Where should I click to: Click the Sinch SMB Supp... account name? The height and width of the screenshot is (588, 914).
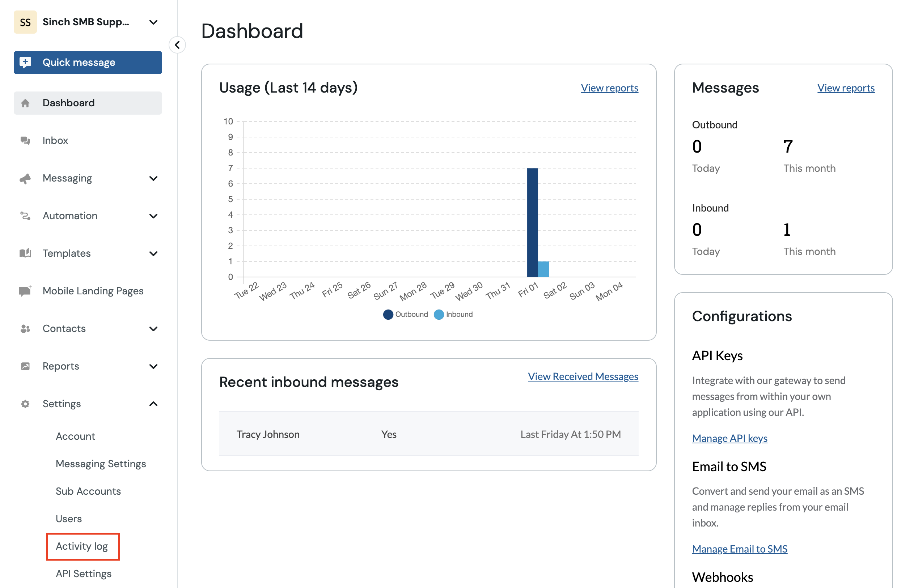click(86, 22)
